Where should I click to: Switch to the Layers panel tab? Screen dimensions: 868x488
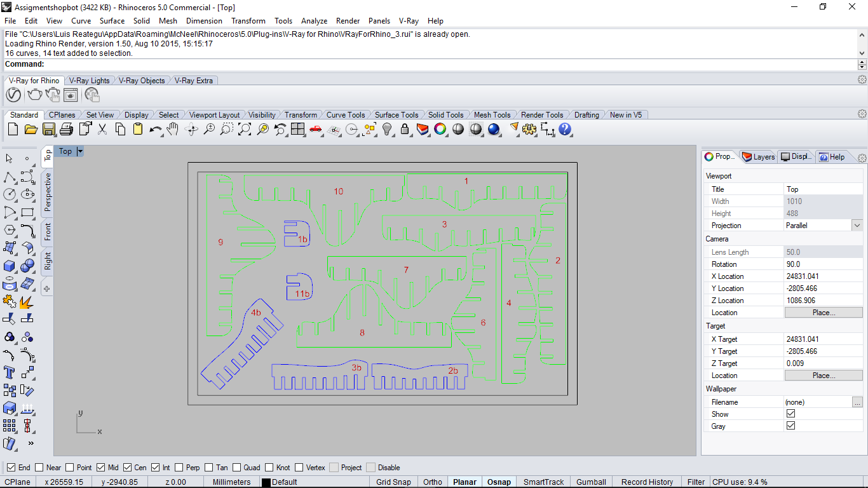(x=759, y=157)
